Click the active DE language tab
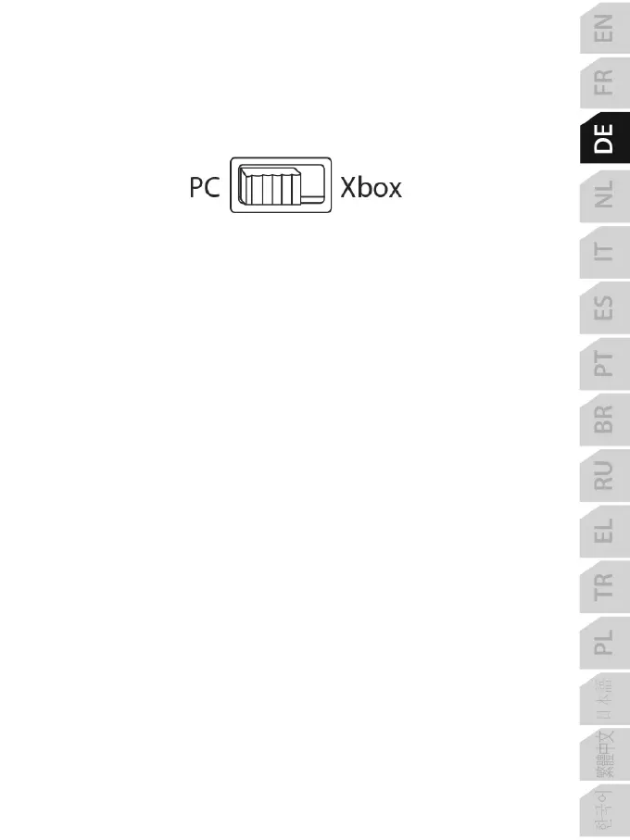 (605, 138)
